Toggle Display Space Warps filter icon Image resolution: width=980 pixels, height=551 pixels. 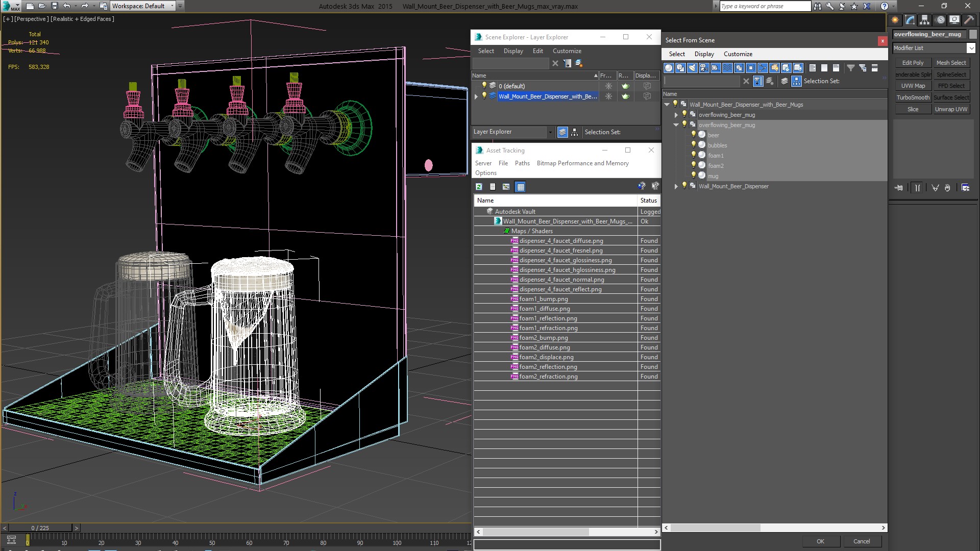click(x=727, y=68)
